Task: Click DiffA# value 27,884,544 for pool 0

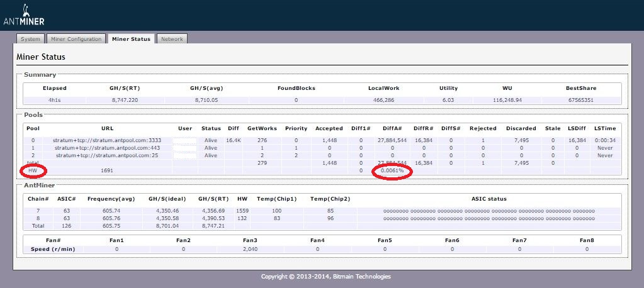Action: point(392,140)
